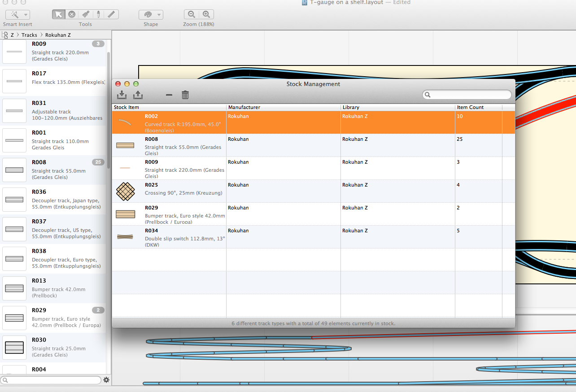576x392 pixels.
Task: Click the zoom out magnifier
Action: click(x=192, y=14)
